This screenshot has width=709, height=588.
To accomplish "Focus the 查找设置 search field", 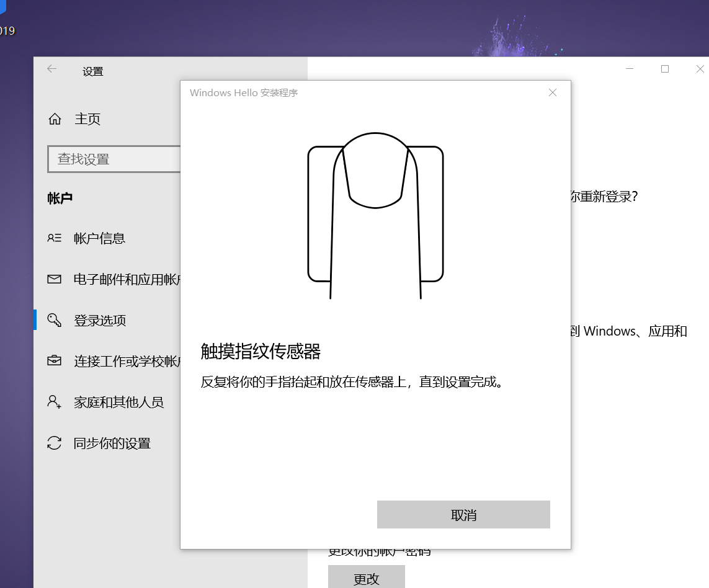I will (x=114, y=159).
